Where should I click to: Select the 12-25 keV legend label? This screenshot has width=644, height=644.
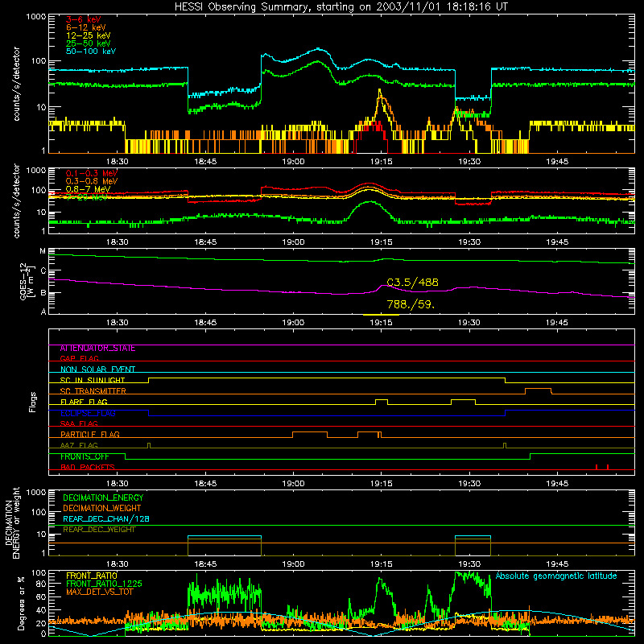coord(89,35)
